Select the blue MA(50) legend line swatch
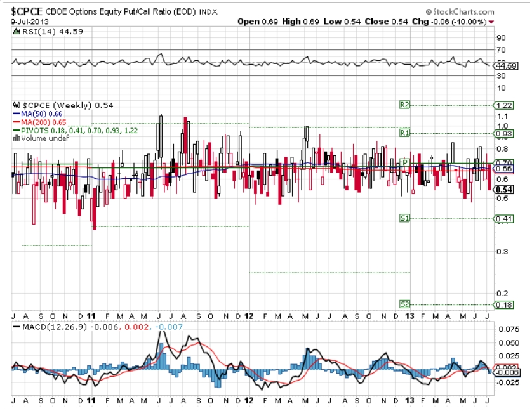This screenshot has height=411, width=532. [x=17, y=114]
